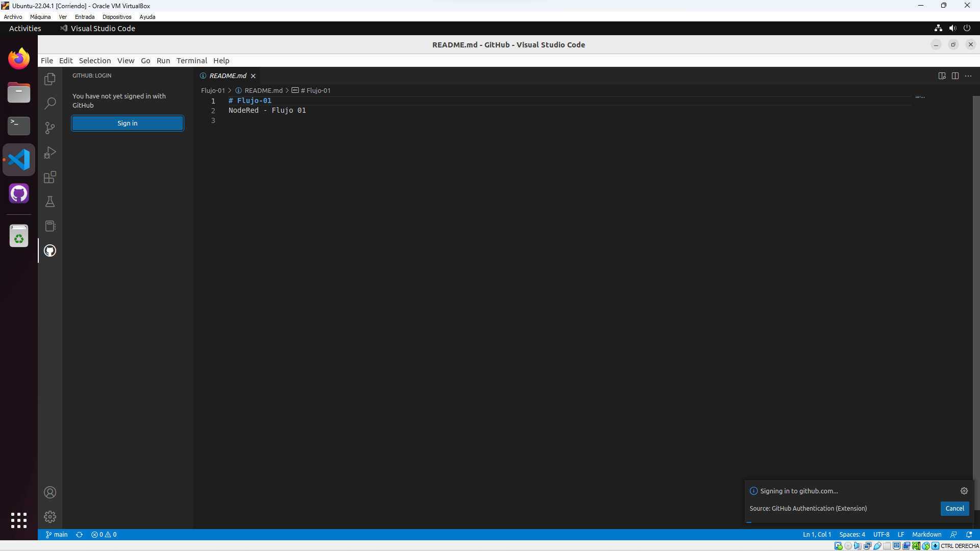
Task: Click the Sign in button
Action: click(128, 123)
